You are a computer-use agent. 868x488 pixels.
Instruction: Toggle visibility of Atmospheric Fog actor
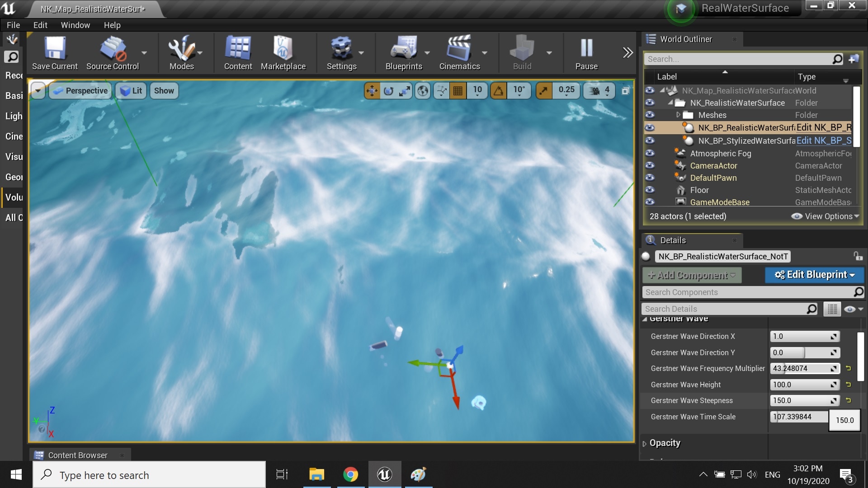point(650,154)
